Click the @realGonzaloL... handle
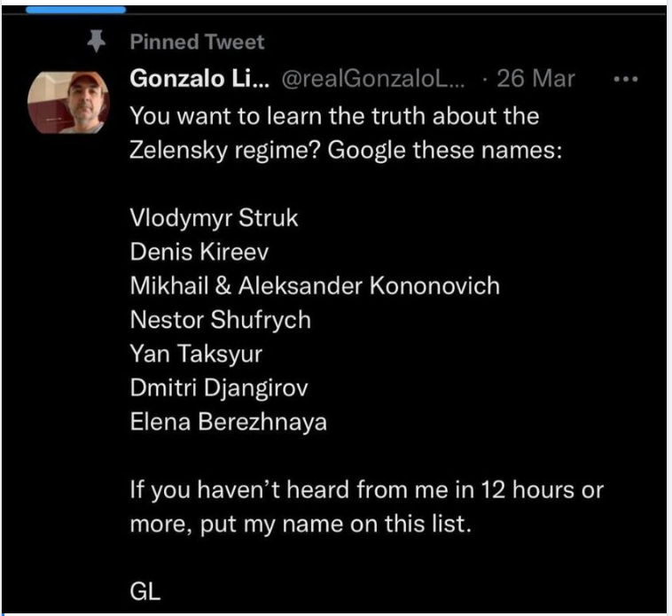Screen dimensions: 672x616 point(372,79)
